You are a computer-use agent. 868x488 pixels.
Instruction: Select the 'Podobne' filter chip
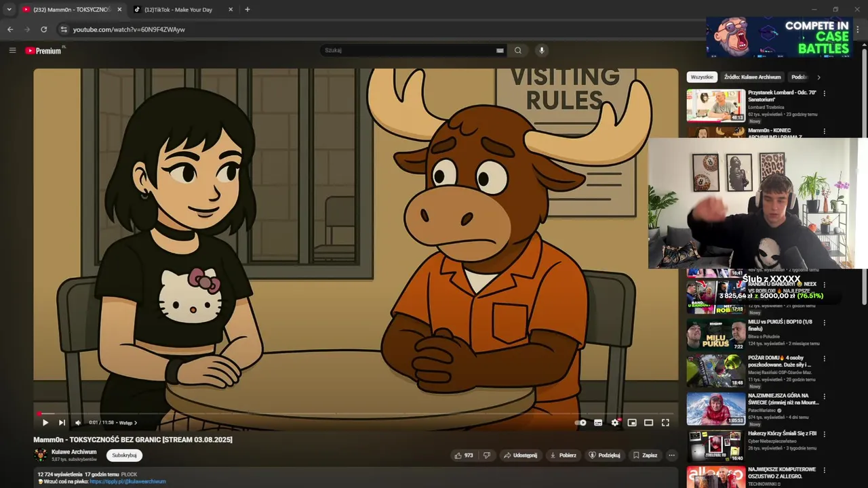[800, 77]
